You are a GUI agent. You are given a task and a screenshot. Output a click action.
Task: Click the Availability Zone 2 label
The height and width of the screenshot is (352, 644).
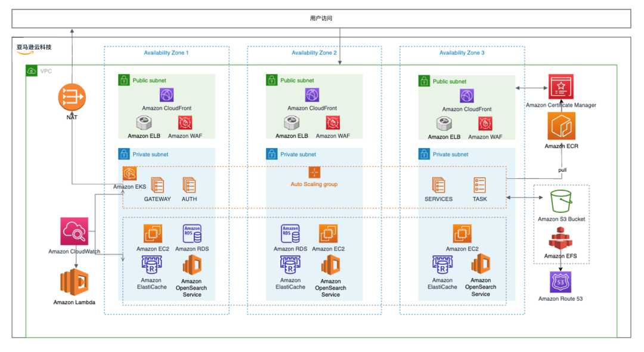coord(314,53)
